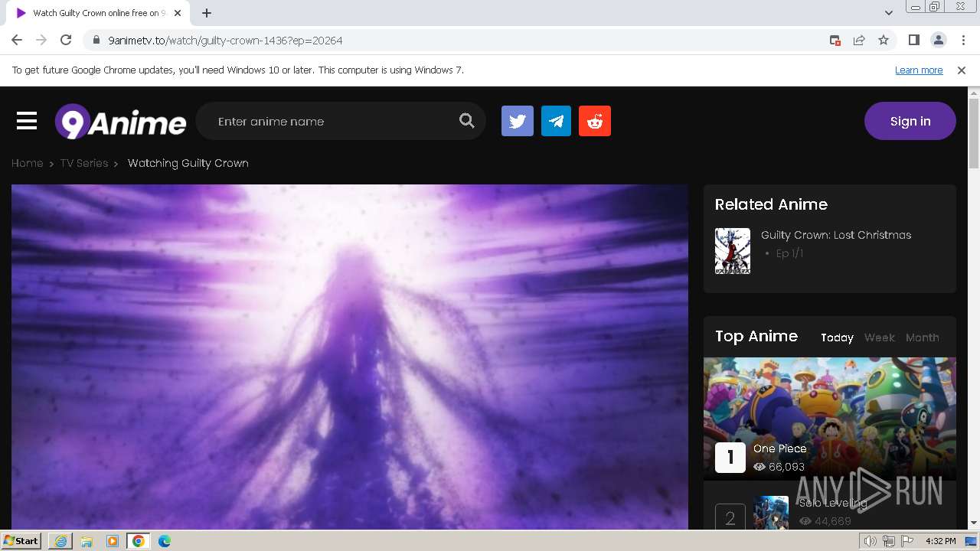Dismiss the Chrome update notice
Image resolution: width=980 pixels, height=551 pixels.
(962, 70)
